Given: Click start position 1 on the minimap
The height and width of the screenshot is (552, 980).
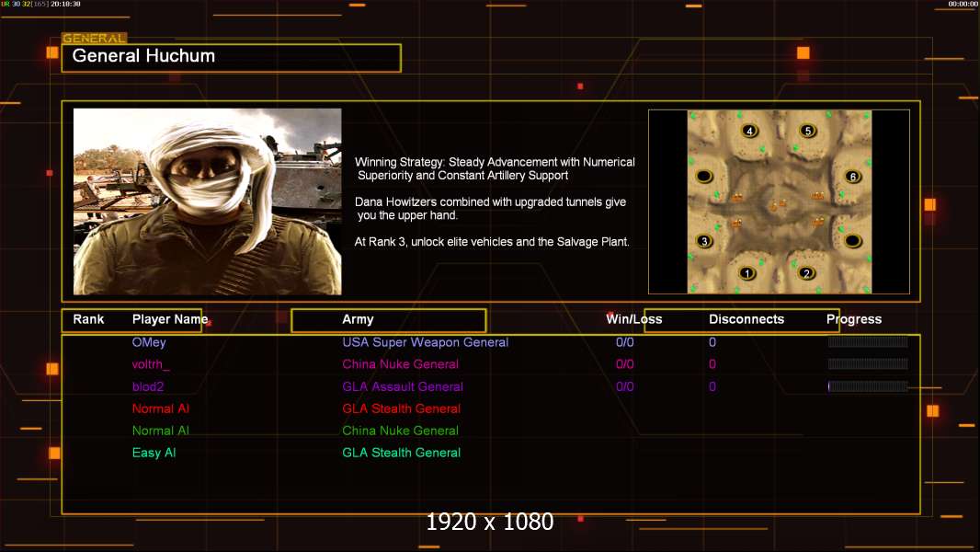Looking at the screenshot, I should click(747, 273).
